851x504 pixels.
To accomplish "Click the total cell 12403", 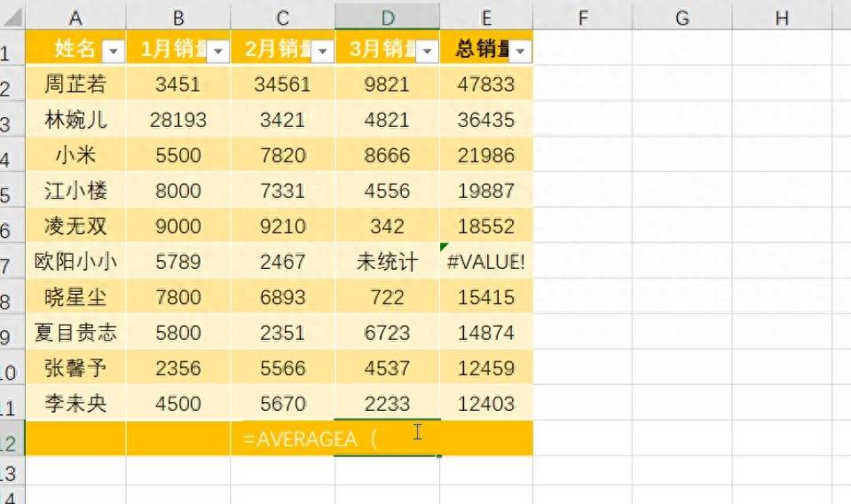I will [x=486, y=404].
